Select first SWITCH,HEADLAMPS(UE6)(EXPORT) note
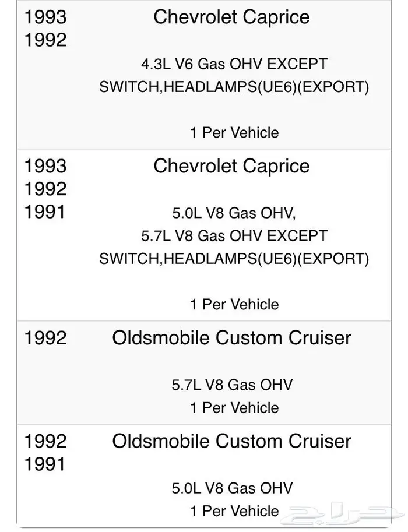 (x=234, y=87)
